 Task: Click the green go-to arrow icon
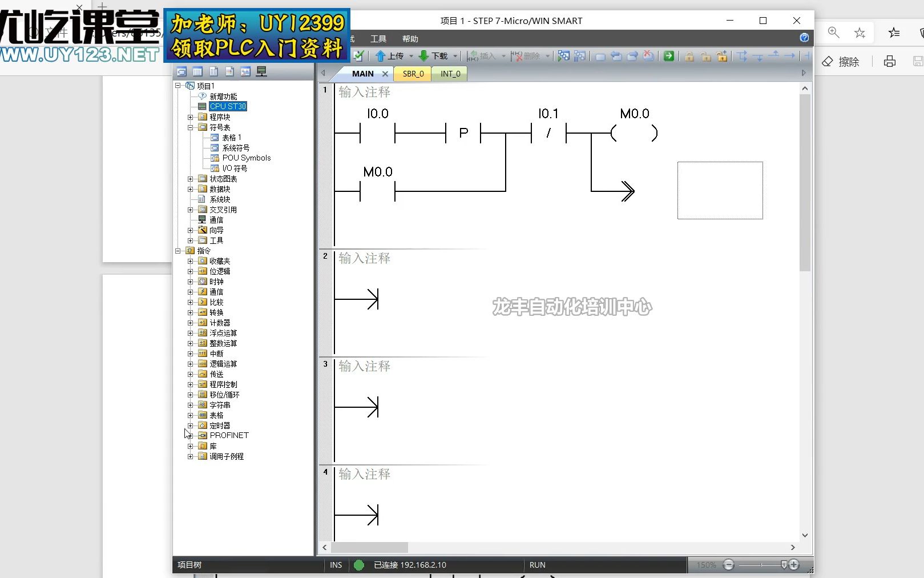pyautogui.click(x=669, y=56)
